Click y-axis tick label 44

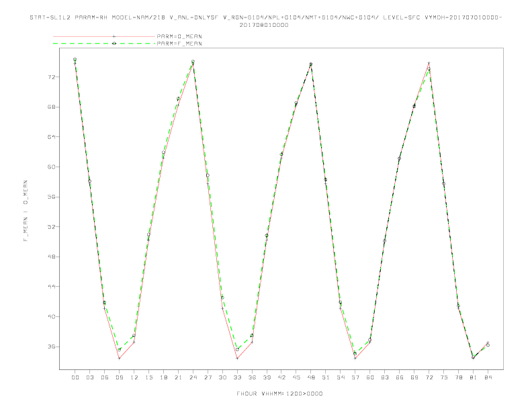(x=52, y=287)
